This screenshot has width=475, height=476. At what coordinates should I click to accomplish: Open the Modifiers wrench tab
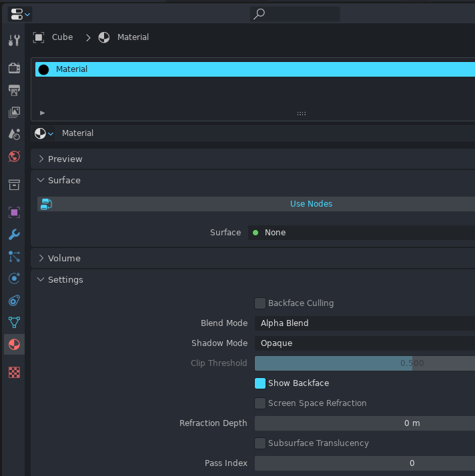tap(14, 235)
